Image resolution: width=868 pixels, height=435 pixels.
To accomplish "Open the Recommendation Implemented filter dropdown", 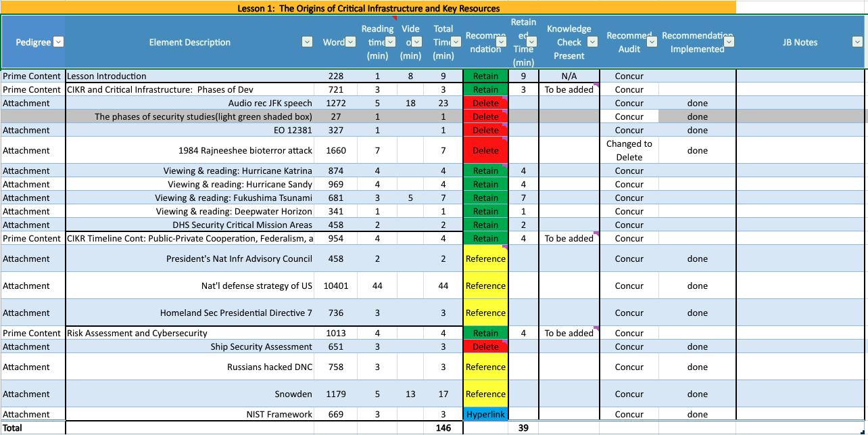I will 729,42.
